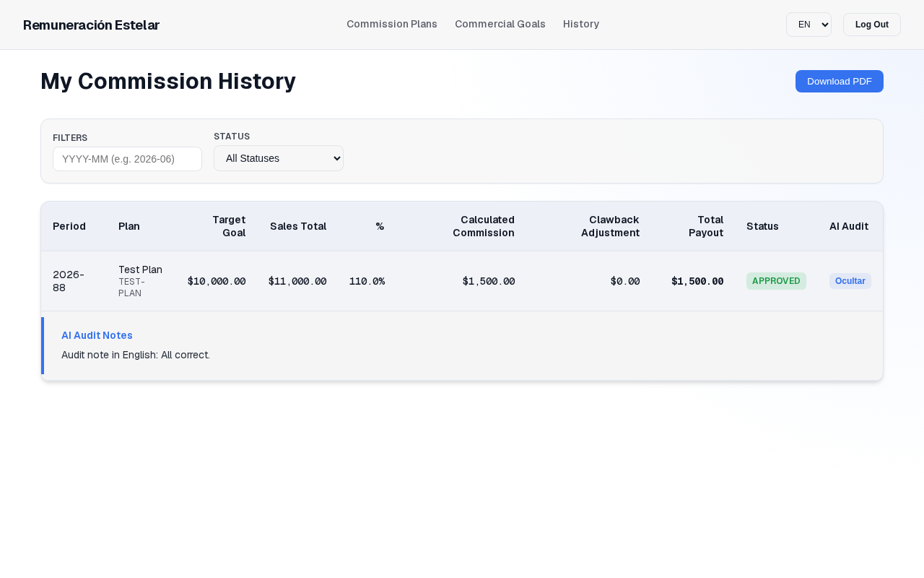
Task: Go to Commercial Goals page
Action: (x=500, y=24)
